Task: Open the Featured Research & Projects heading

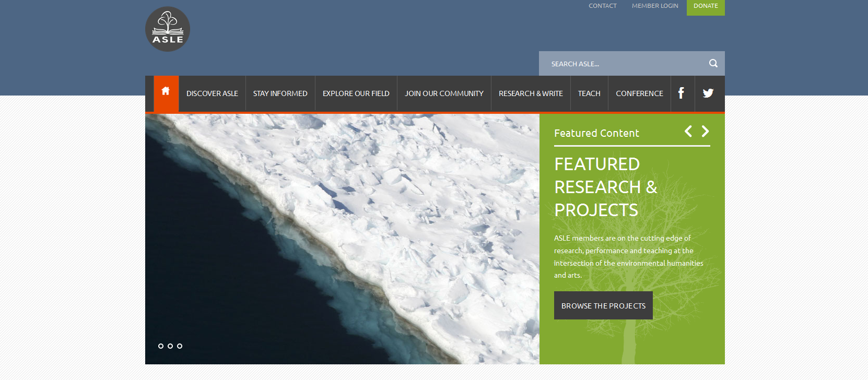Action: click(x=606, y=187)
